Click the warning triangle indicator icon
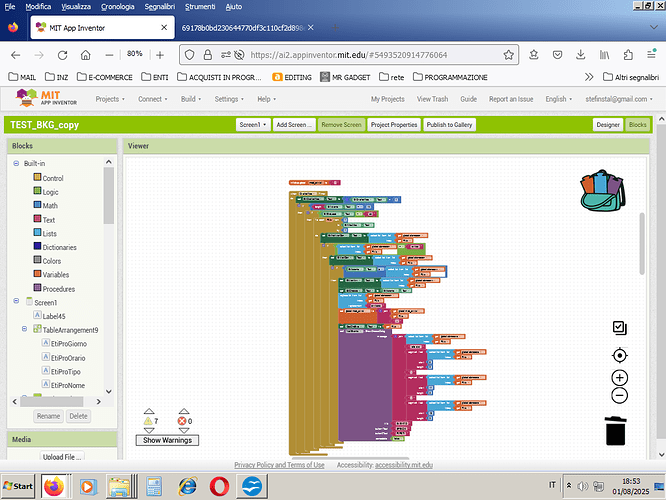This screenshot has width=666, height=500. point(149,420)
